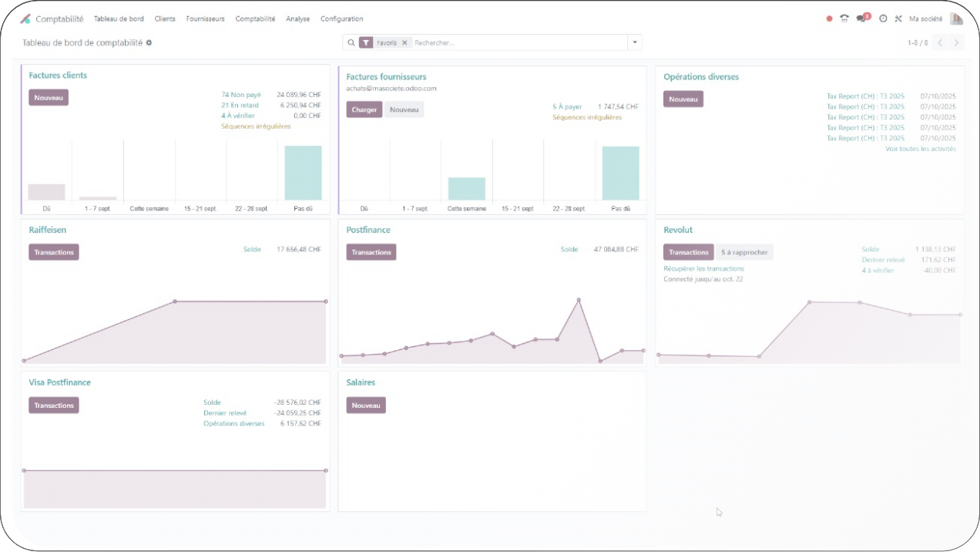
Task: Open the Tableau de bord menu
Action: [x=119, y=19]
